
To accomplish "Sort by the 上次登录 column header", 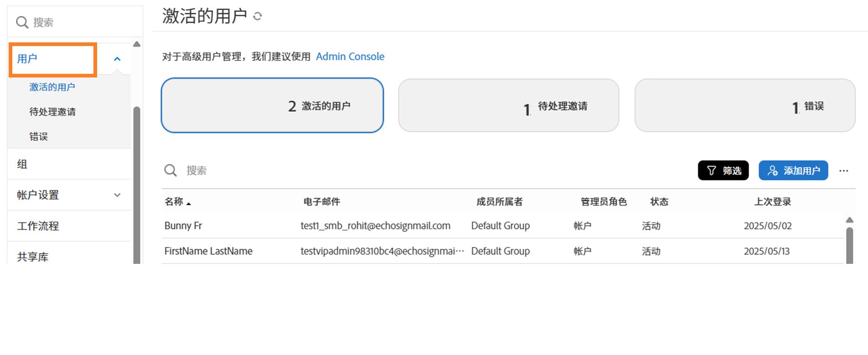I will [x=773, y=201].
